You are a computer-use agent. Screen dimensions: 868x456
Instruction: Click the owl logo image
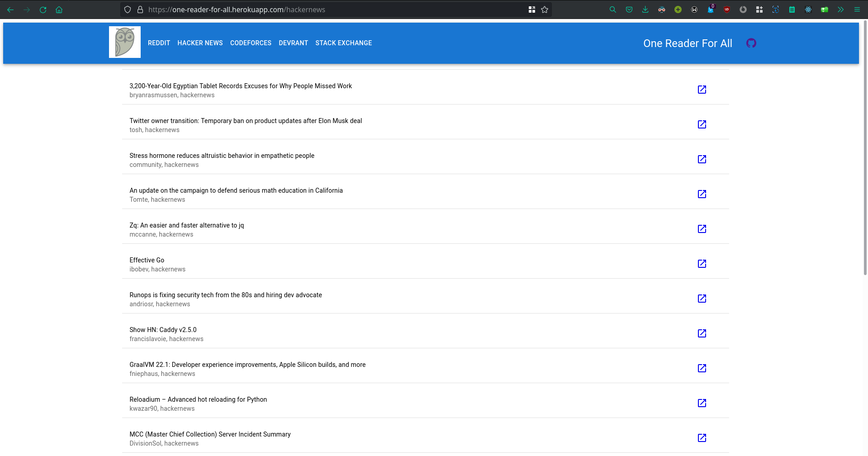125,42
